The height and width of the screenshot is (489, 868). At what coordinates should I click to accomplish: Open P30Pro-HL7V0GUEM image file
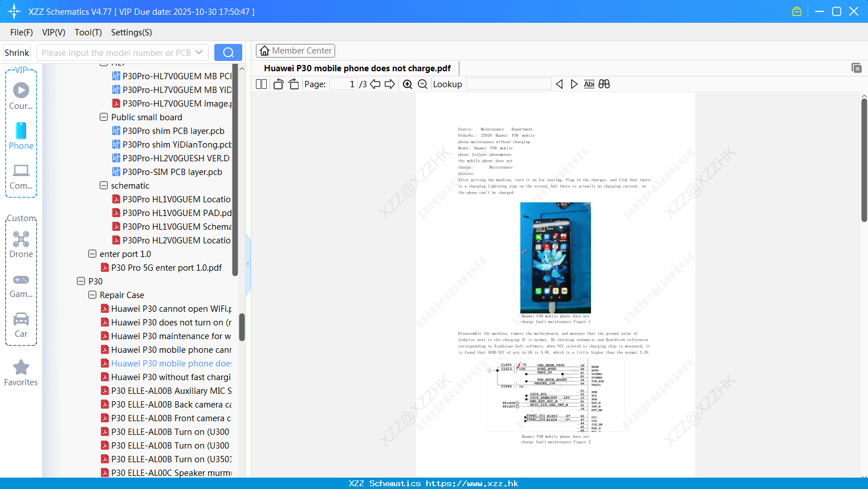tap(172, 103)
